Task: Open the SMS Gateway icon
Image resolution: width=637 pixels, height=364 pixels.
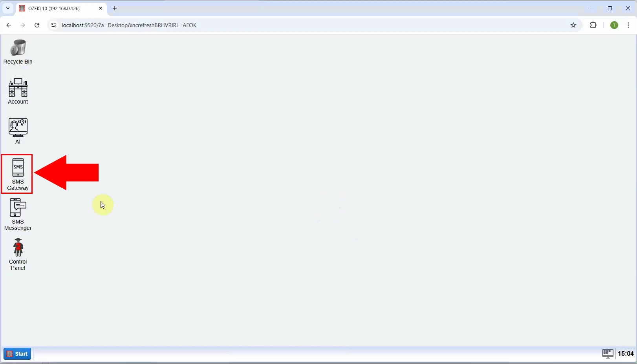Action: 18,174
